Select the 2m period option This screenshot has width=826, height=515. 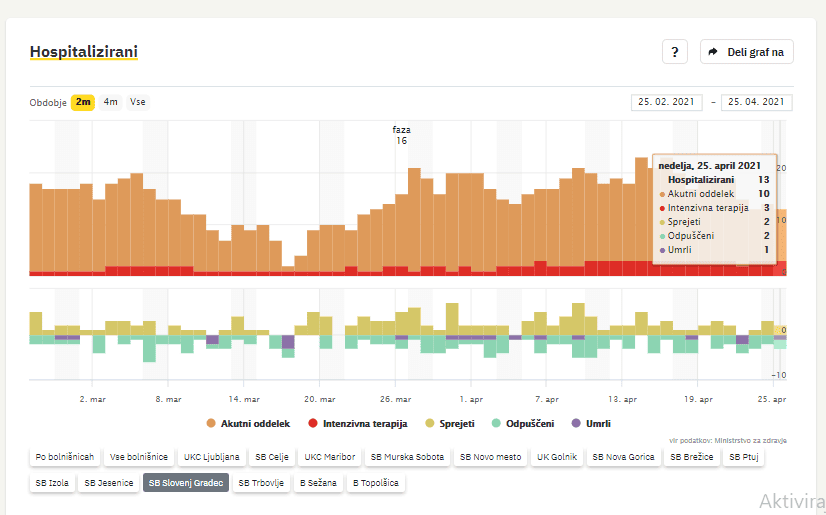tap(83, 102)
